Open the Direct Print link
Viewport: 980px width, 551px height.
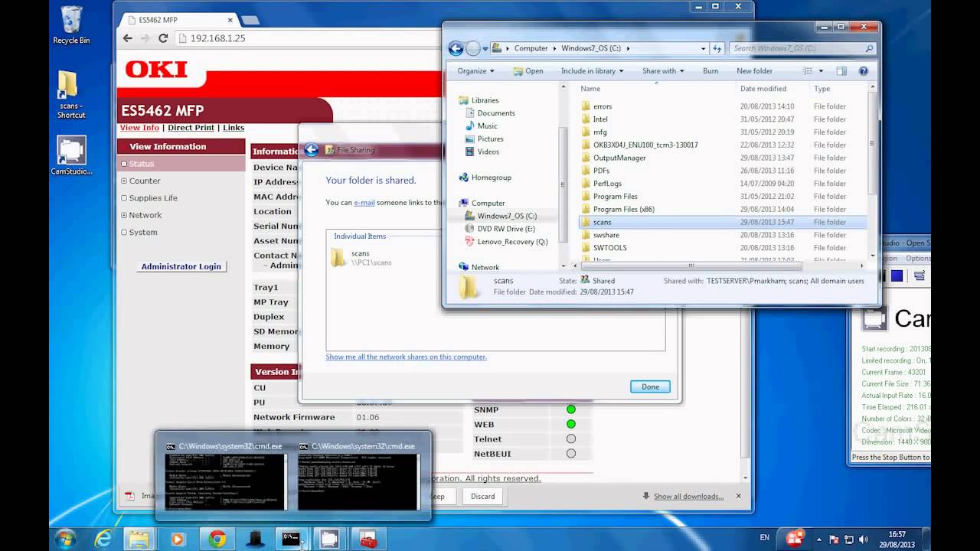(x=191, y=128)
